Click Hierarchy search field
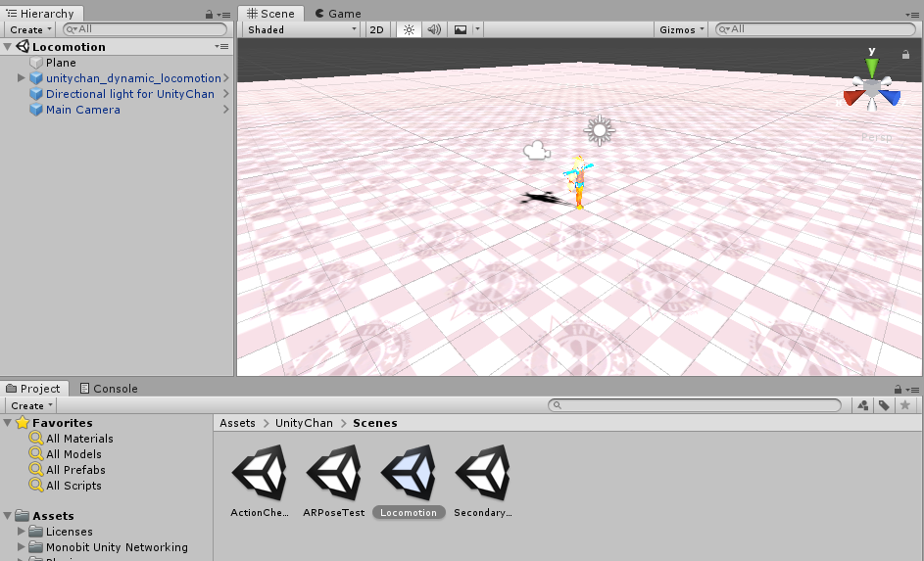The height and width of the screenshot is (561, 924). [x=145, y=28]
